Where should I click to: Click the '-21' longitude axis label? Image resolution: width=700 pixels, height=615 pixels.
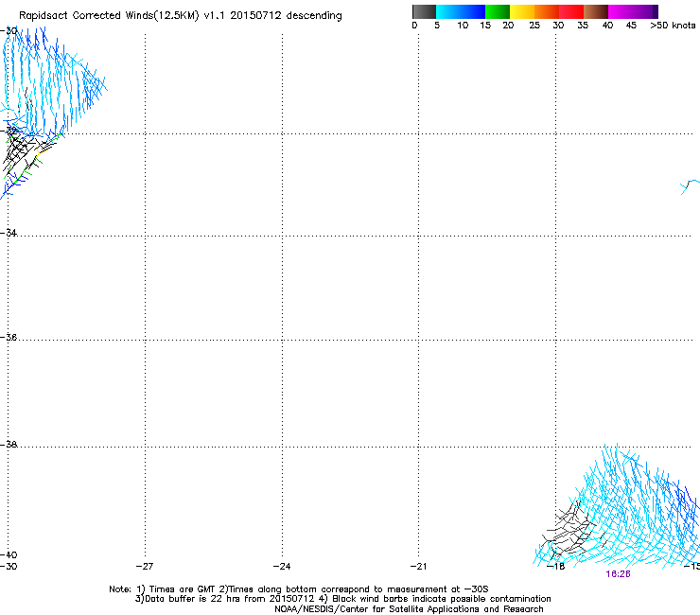(x=418, y=567)
